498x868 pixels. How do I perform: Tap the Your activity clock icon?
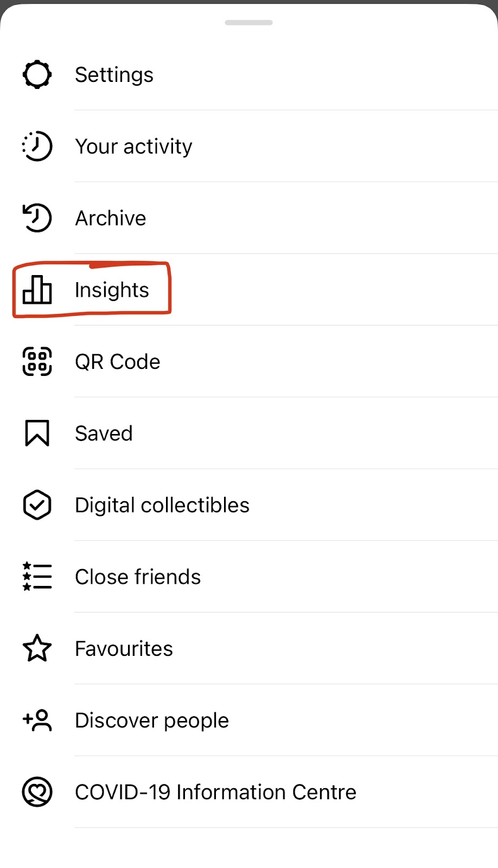tap(37, 146)
